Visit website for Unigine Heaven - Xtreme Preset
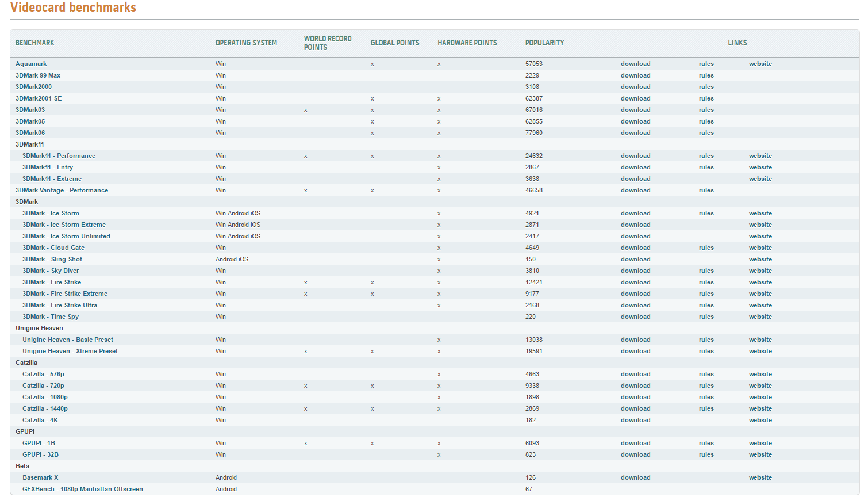Screen dimensions: 868x501 click(x=760, y=351)
